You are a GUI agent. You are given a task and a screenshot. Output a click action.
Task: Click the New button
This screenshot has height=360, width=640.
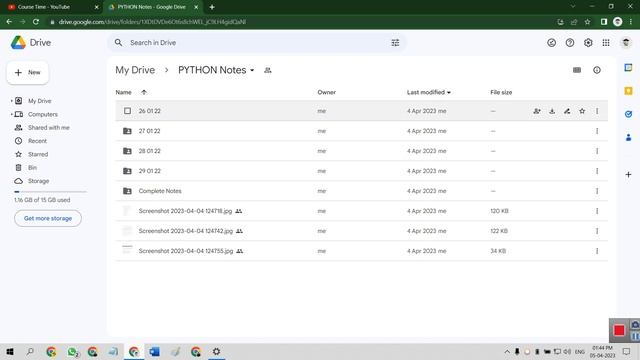pyautogui.click(x=28, y=73)
